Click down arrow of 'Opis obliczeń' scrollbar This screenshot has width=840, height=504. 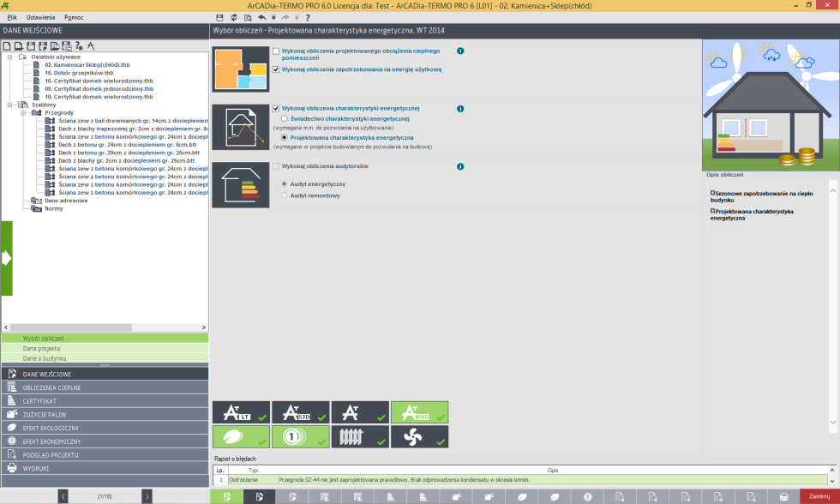[x=833, y=422]
